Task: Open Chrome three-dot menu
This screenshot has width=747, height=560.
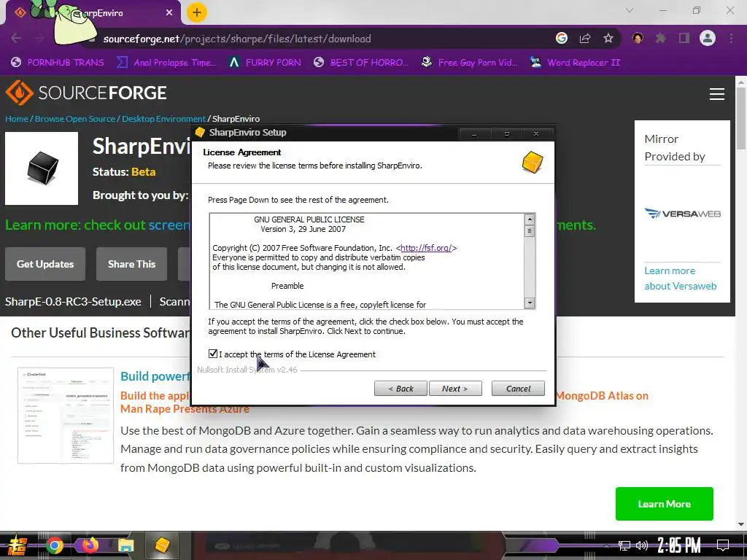Action: 731,38
